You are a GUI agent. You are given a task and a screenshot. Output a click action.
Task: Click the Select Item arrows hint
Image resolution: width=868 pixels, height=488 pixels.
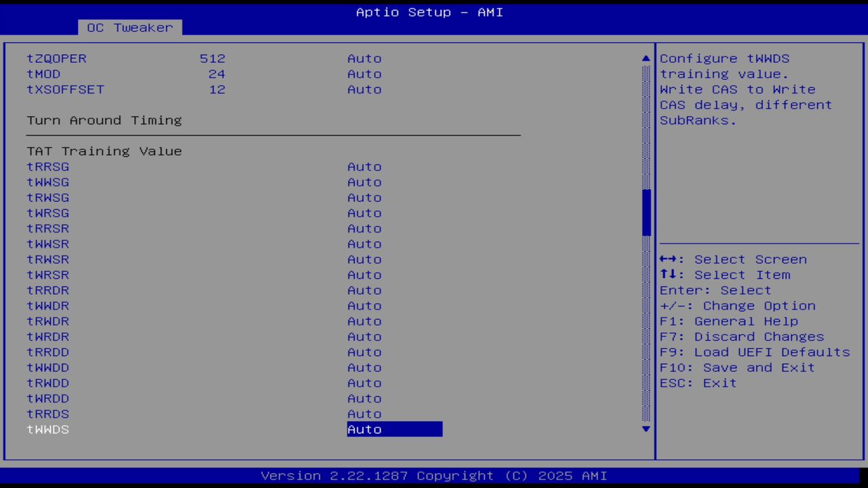coord(725,275)
